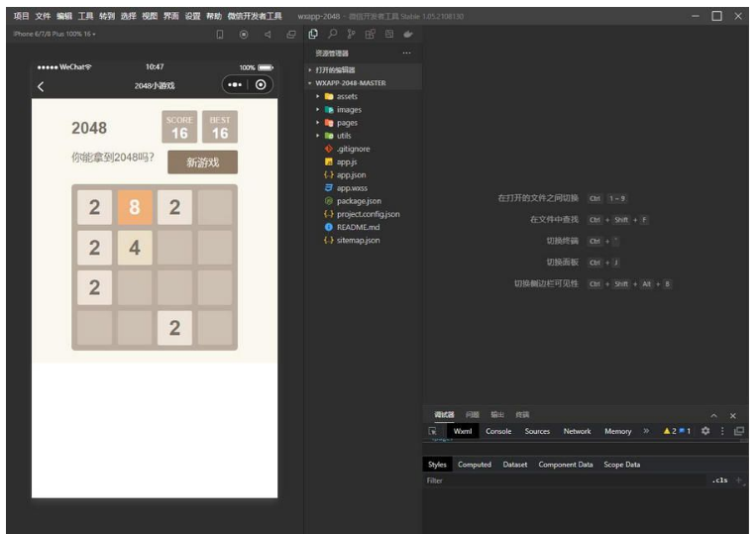756x534 pixels.
Task: Expand the assets folder
Action: point(346,97)
